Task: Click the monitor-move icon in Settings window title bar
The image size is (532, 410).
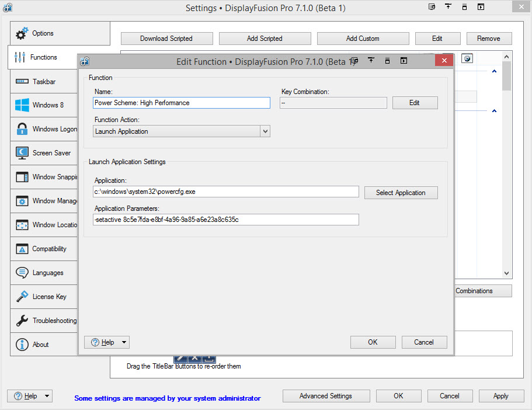Action: pos(432,7)
